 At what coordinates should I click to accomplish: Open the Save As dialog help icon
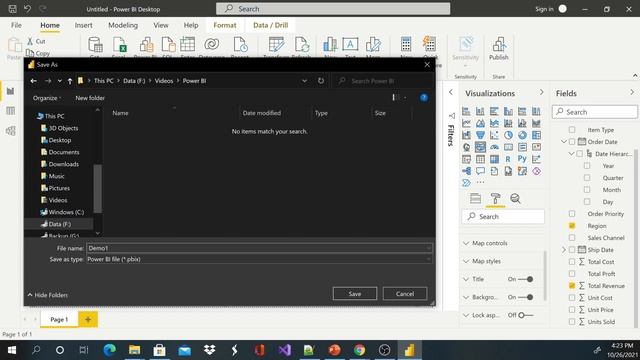point(424,98)
